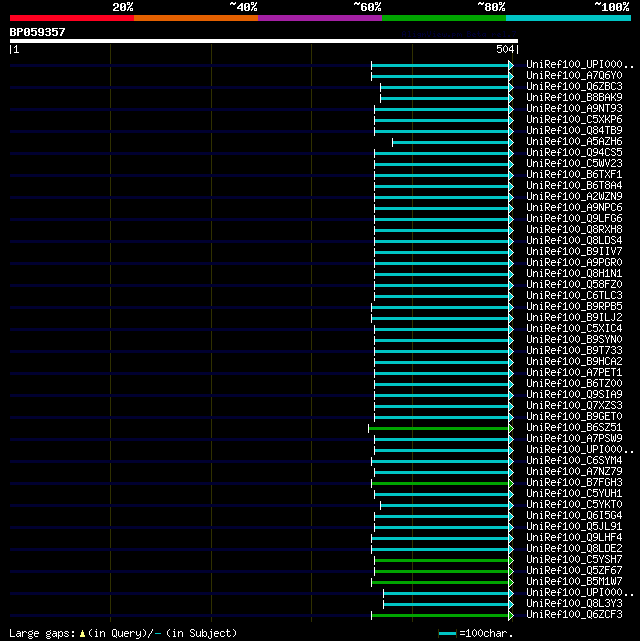Click the ~100% legend label
Viewport: 640px width, 641px height.
click(612, 7)
